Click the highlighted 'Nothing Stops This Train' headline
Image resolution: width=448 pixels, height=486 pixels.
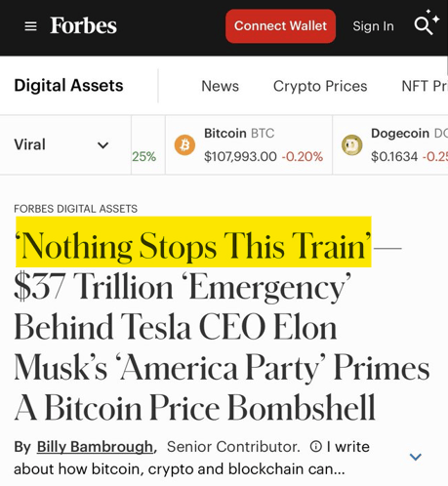(193, 242)
